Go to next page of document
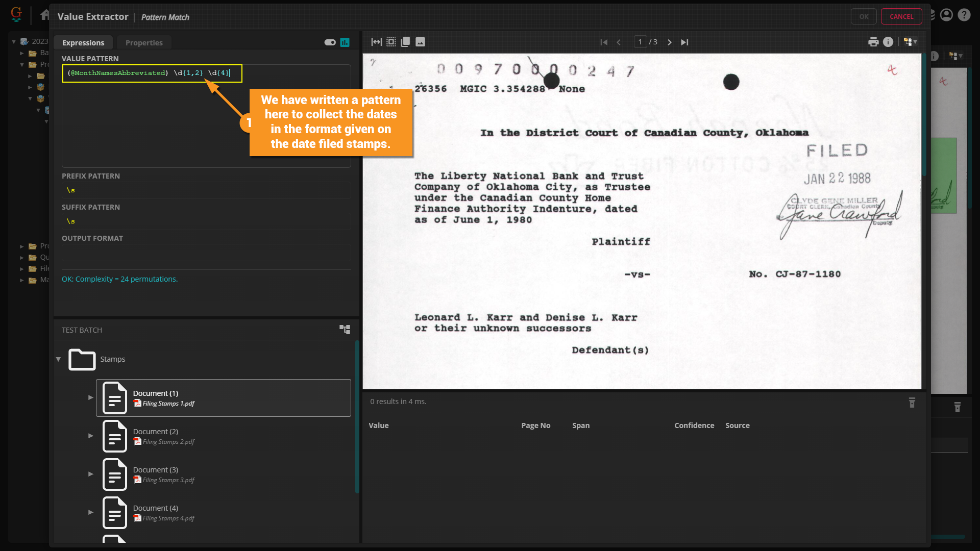The height and width of the screenshot is (551, 980). (670, 42)
